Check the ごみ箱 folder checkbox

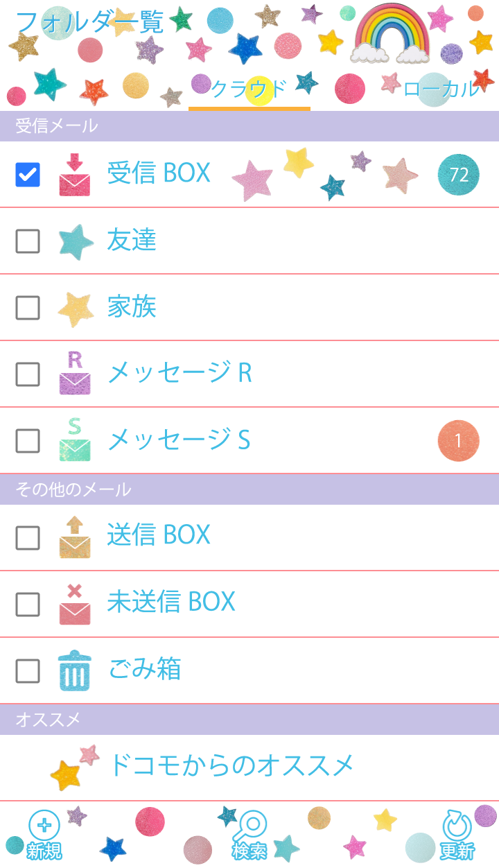28,670
